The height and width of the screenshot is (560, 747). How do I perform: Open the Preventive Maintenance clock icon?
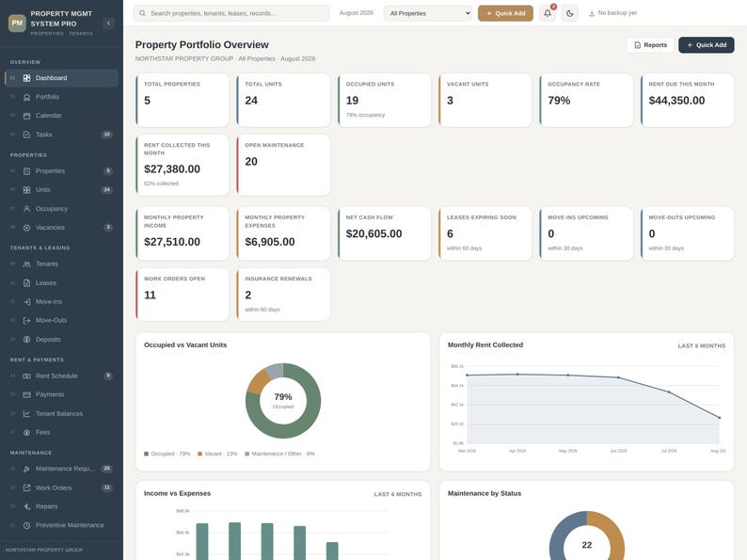26,525
